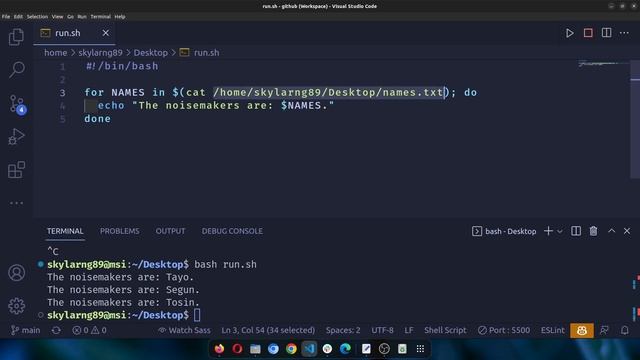Open the terminal launch profile dropdown arrow
Viewport: 640px width, 360px height.
click(x=560, y=231)
